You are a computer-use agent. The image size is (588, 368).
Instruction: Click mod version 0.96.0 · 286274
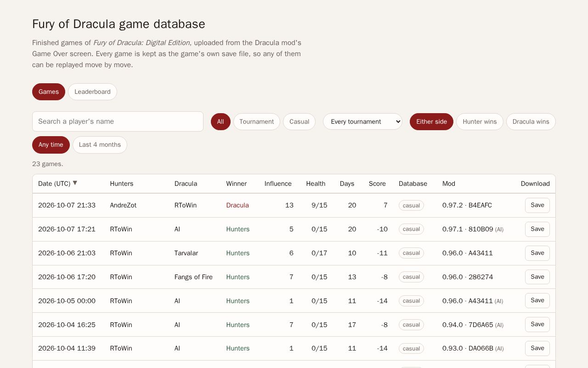click(x=468, y=277)
